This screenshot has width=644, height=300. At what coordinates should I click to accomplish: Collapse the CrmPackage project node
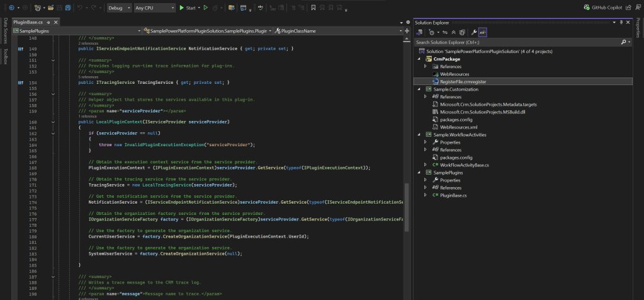(418, 59)
